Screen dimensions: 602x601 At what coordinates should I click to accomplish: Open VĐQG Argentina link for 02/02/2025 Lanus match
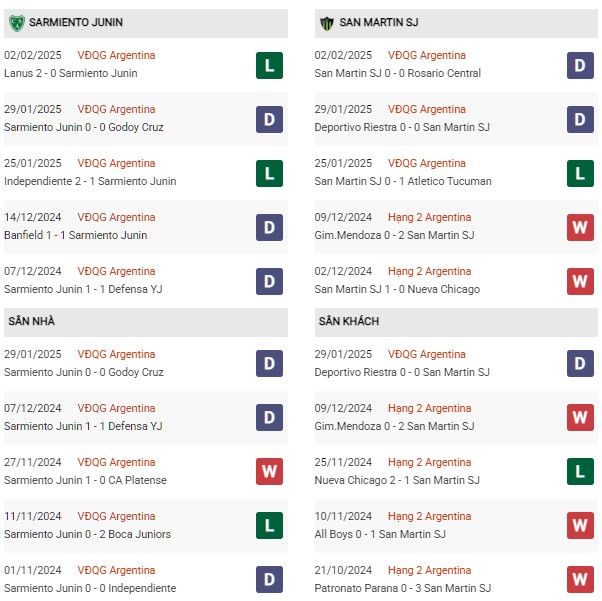116,55
